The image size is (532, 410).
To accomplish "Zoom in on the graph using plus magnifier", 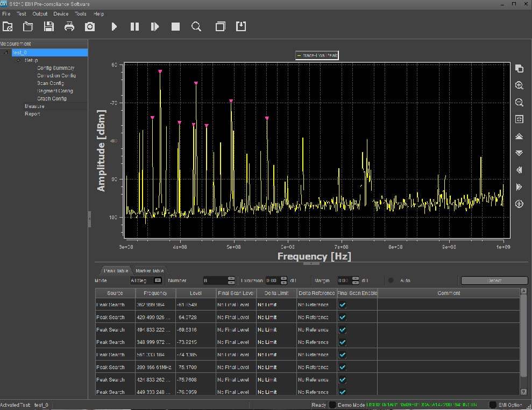I will point(519,85).
